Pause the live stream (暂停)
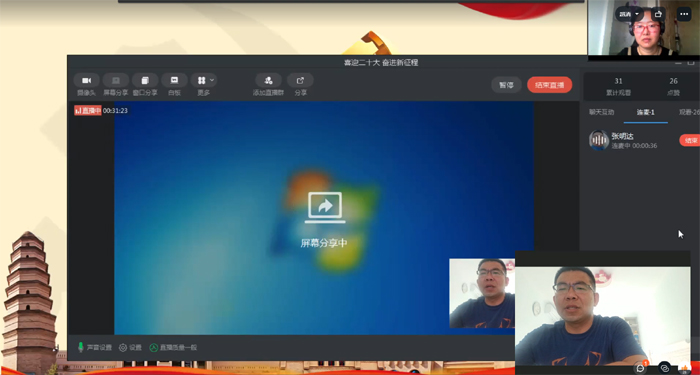The image size is (700, 375). (506, 85)
